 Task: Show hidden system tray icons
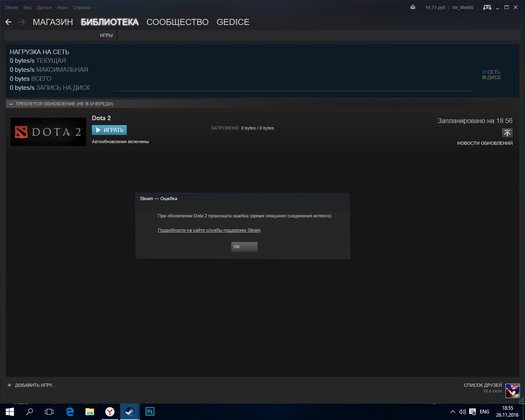coord(452,412)
